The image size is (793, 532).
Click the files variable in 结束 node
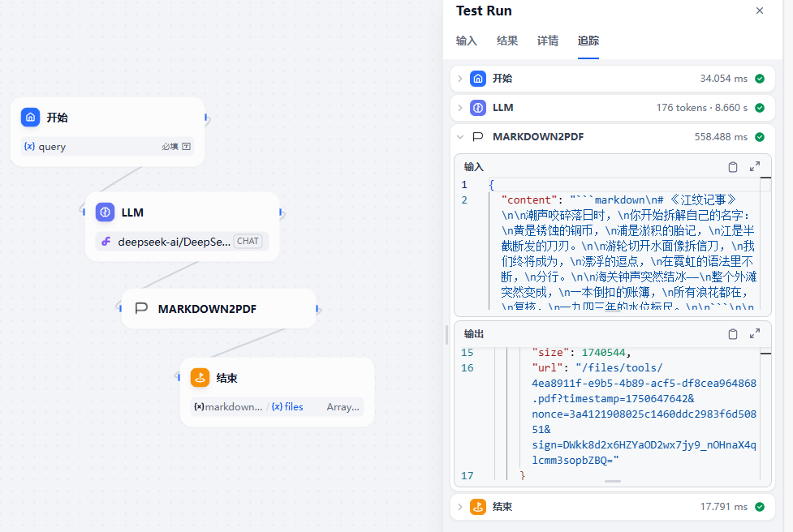[x=287, y=407]
